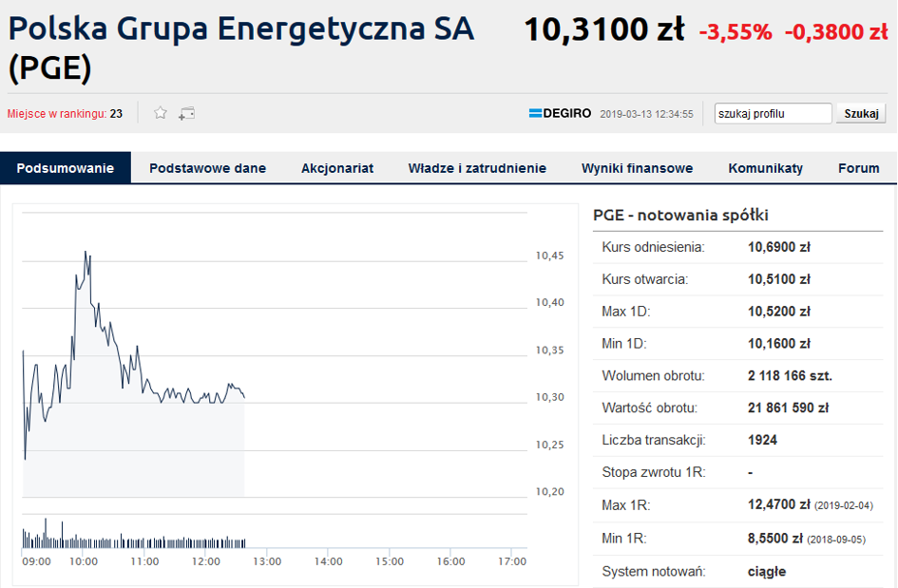Image resolution: width=898 pixels, height=588 pixels.
Task: Click the date (2018-09-05) beside Min 1R
Action: coord(836,540)
